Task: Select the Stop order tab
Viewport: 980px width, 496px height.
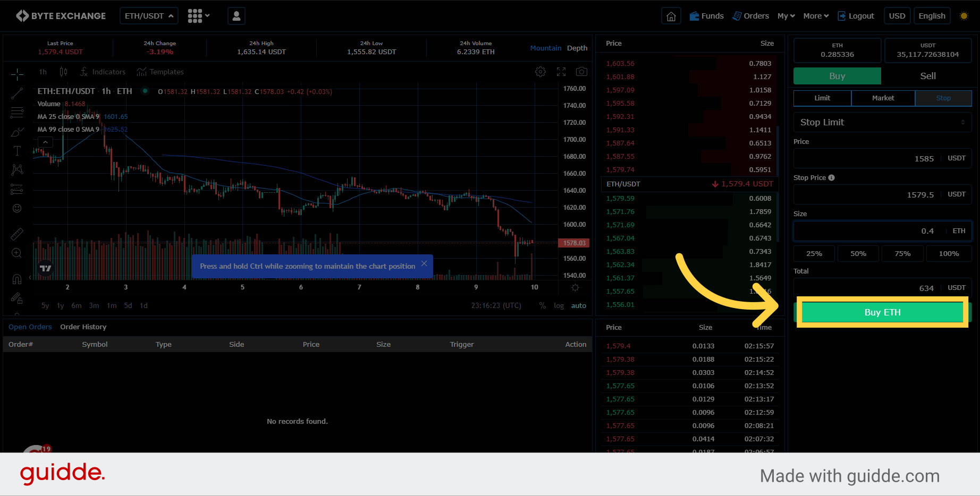Action: [943, 98]
